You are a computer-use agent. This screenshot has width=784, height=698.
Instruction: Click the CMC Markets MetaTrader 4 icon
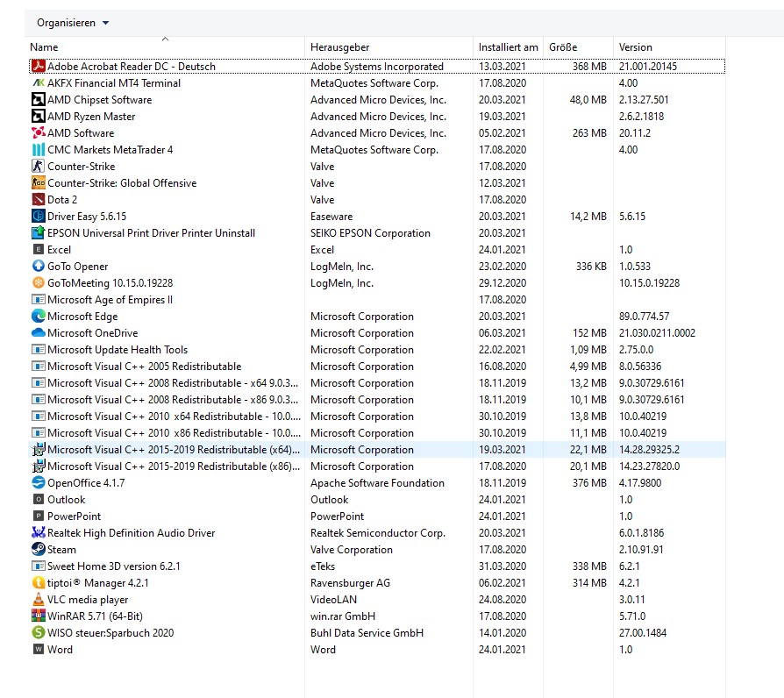point(38,149)
